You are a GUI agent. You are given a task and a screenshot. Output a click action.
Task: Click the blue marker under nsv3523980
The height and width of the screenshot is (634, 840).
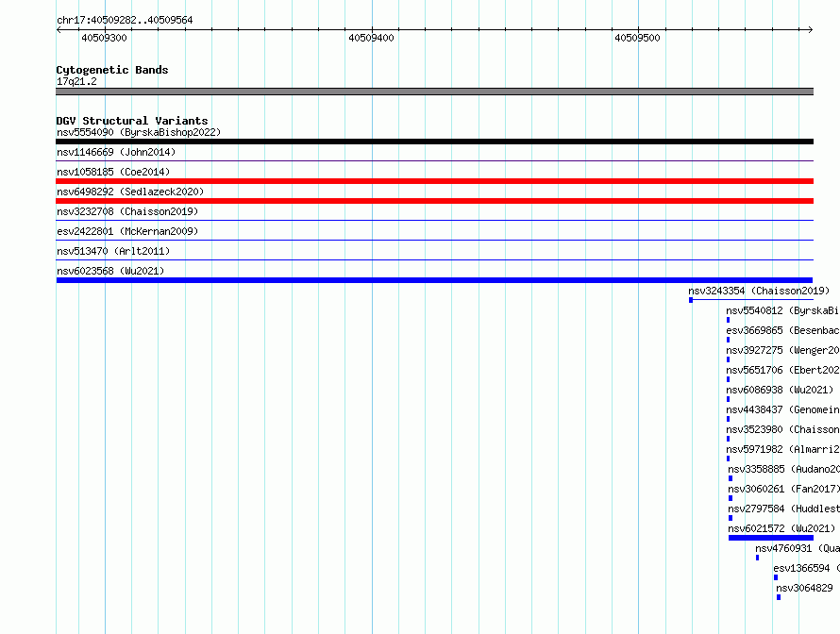tap(728, 439)
